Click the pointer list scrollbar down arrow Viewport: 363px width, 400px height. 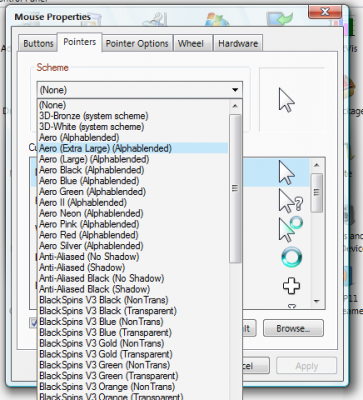[317, 301]
